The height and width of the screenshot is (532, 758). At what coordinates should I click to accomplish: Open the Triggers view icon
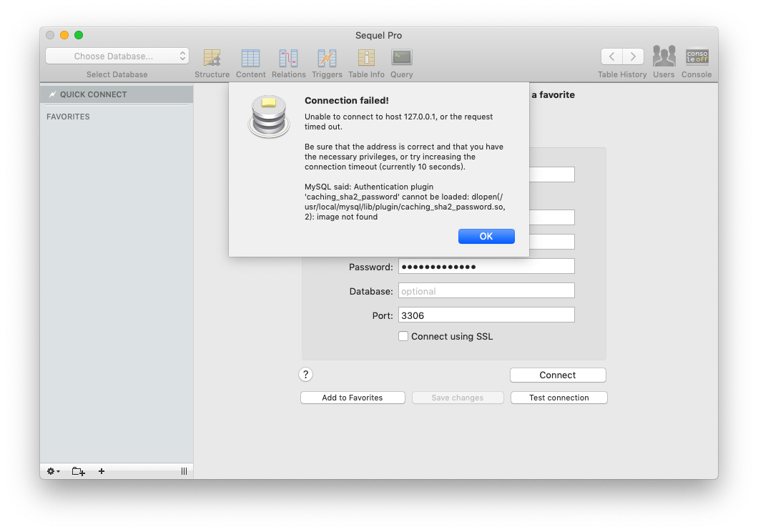[x=327, y=58]
